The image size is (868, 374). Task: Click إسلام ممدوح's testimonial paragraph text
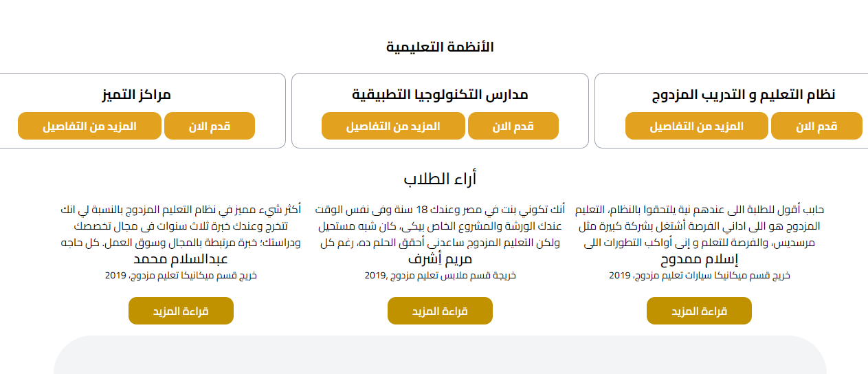coord(699,226)
